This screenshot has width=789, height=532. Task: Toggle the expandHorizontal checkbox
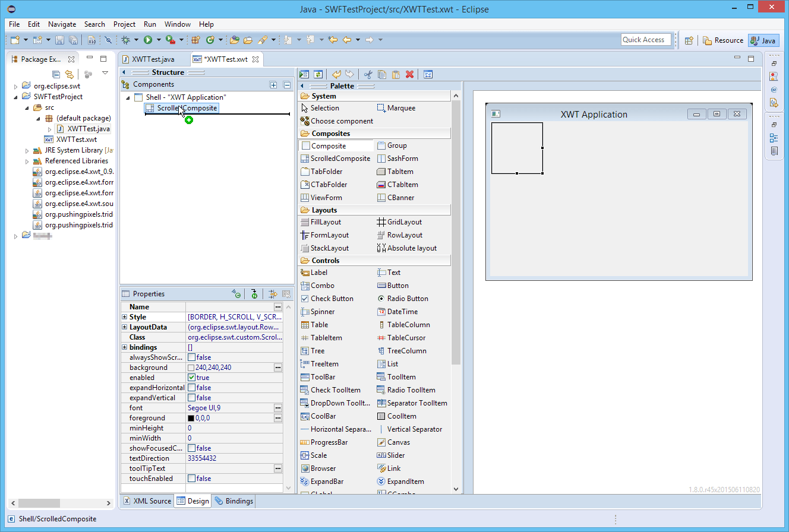click(192, 388)
